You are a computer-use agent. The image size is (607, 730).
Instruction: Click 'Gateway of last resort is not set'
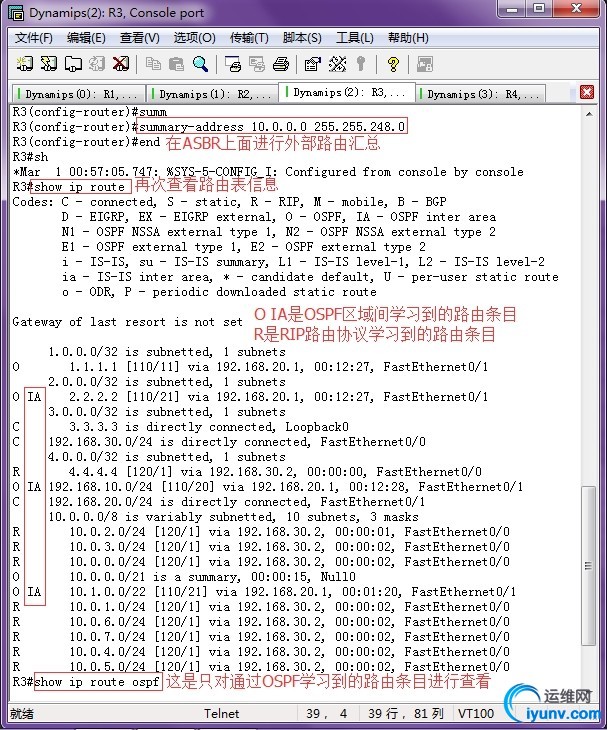tap(127, 322)
